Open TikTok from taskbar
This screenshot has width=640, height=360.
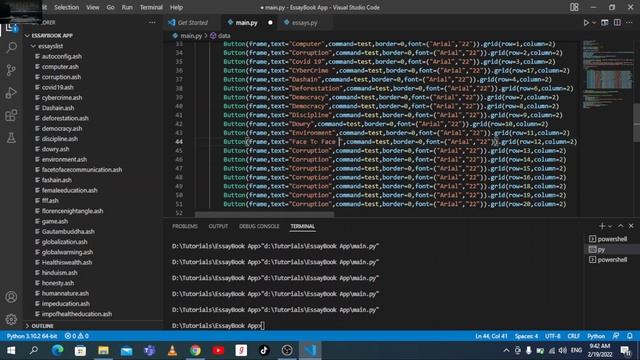coord(264,350)
